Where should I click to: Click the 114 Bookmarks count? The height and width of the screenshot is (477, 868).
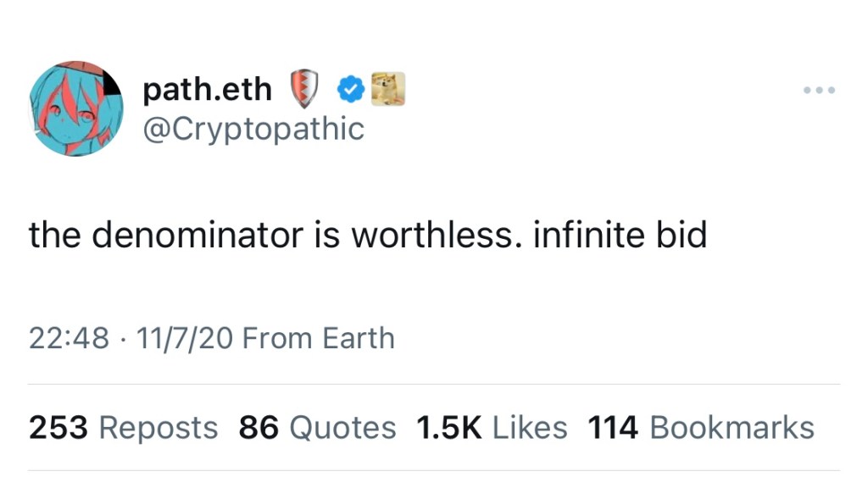point(701,428)
